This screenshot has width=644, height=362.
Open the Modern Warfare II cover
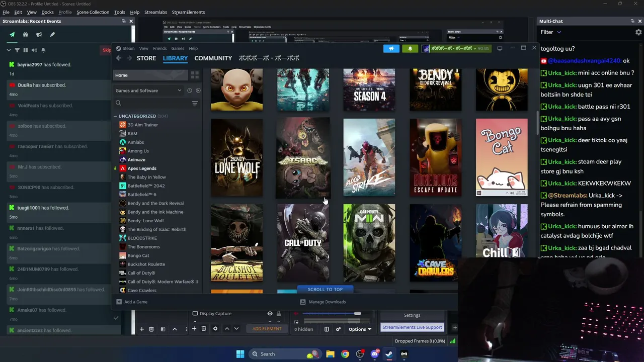[x=369, y=243]
